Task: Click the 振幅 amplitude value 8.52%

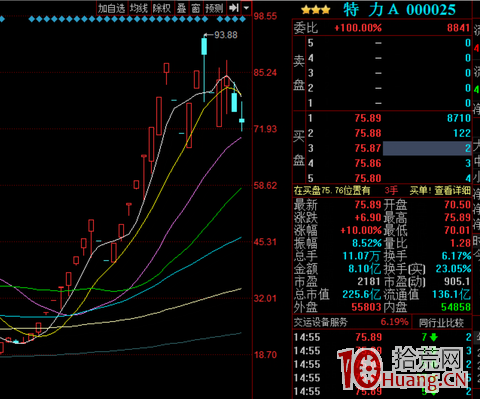Action: [367, 243]
